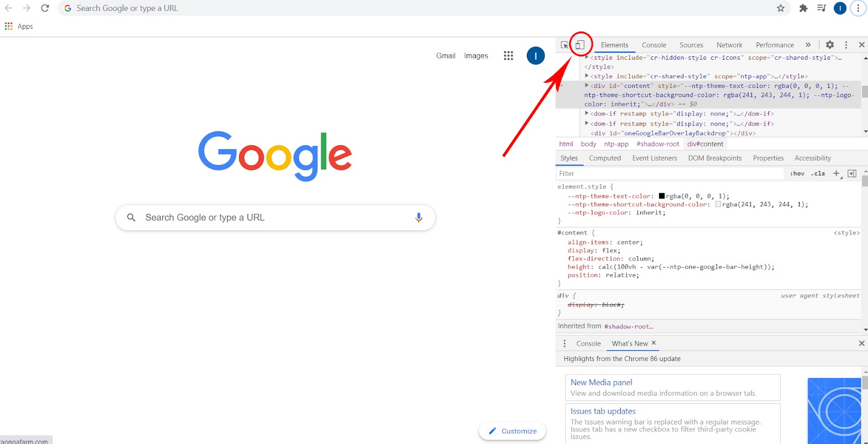Select the Computed pane tab
The width and height of the screenshot is (868, 444).
point(605,158)
